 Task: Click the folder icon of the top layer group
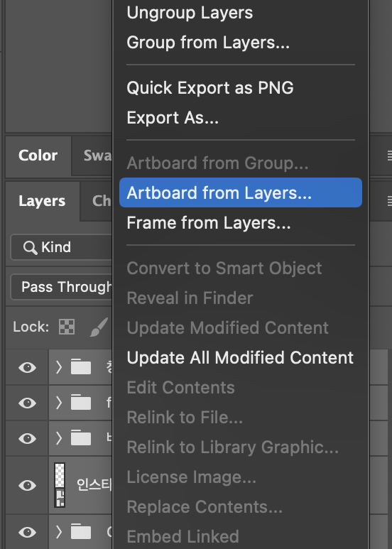tap(81, 367)
